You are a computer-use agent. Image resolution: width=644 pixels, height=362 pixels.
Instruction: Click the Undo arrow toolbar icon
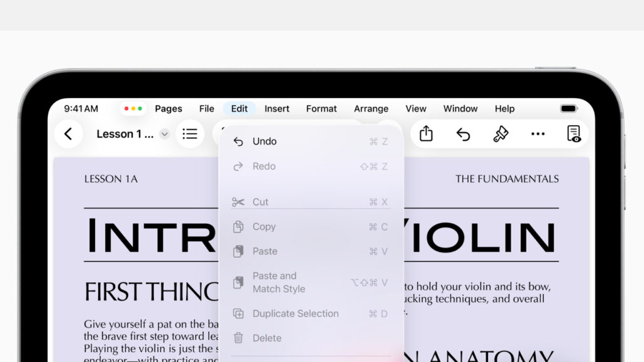tap(464, 134)
